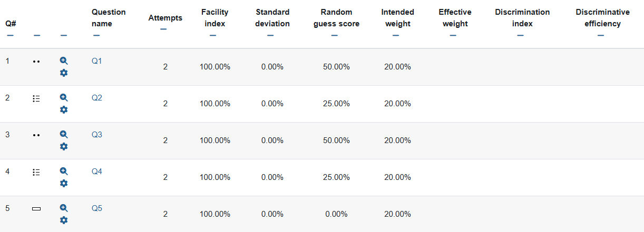Open Q2 edit gear icon

(64, 110)
